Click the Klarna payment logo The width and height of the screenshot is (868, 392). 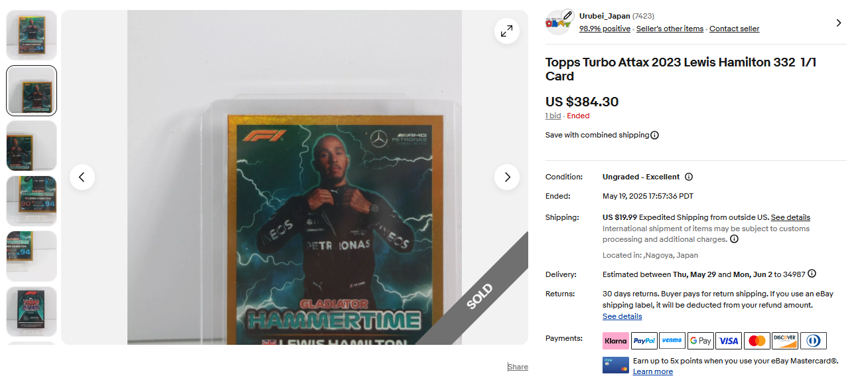pos(616,341)
